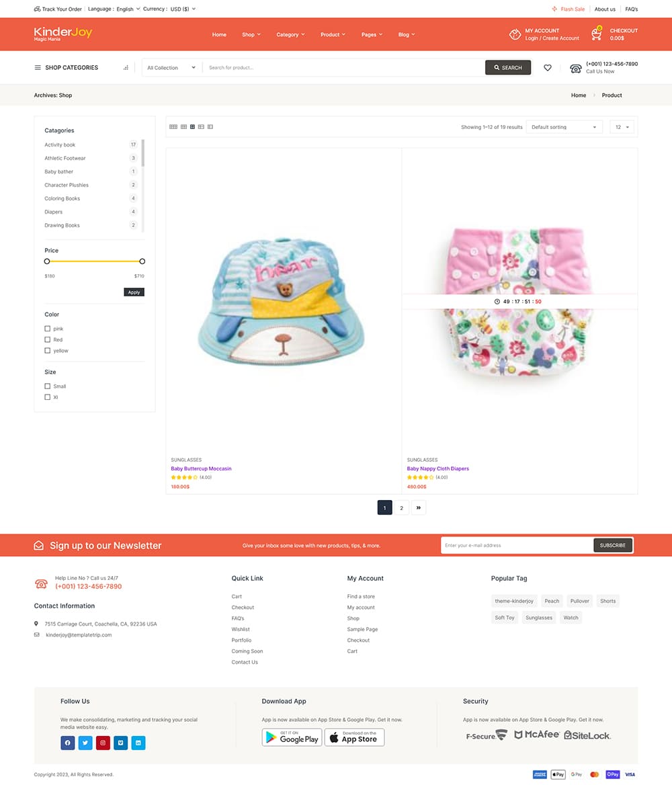672x785 pixels.
Task: Check the pink color filter
Action: (48, 329)
